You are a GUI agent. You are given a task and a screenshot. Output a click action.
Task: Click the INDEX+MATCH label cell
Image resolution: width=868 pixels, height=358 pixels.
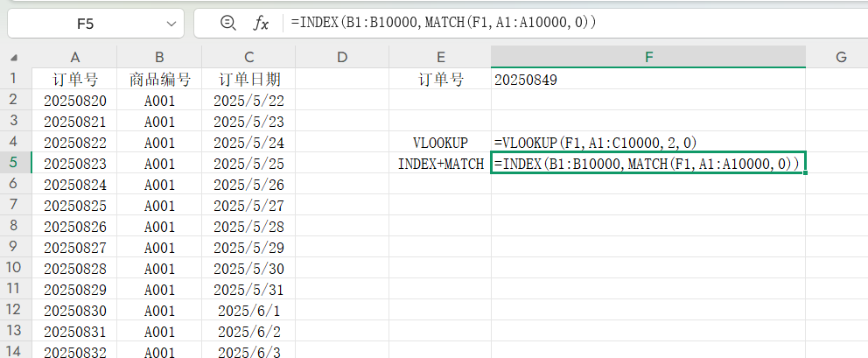441,163
